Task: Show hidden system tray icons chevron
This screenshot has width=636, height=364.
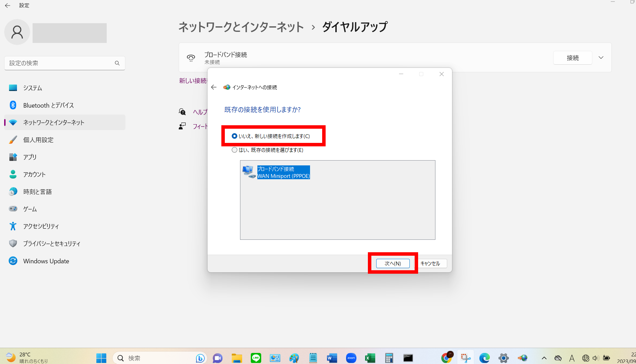Action: (x=544, y=358)
